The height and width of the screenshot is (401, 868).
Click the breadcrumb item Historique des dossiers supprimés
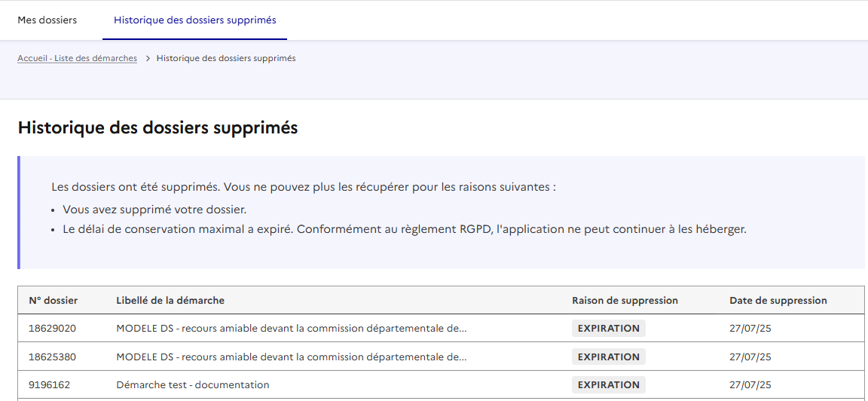(x=226, y=59)
